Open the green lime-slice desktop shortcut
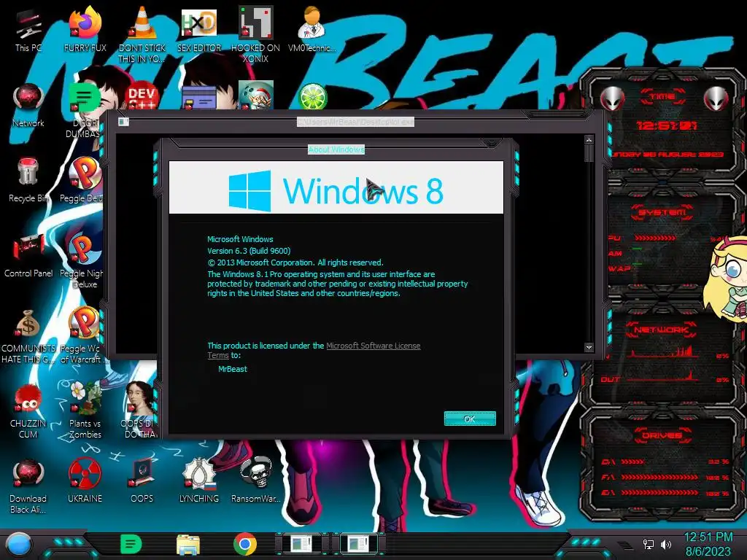This screenshot has width=747, height=560. click(312, 97)
